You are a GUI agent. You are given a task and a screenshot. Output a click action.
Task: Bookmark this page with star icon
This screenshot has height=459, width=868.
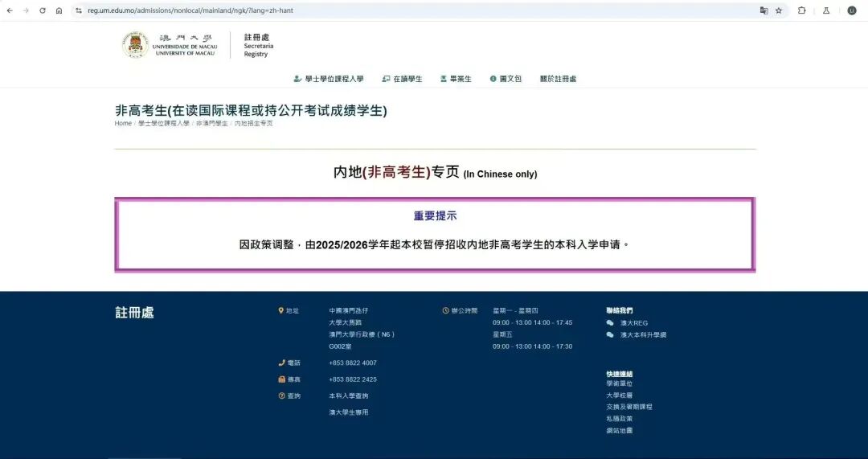click(779, 10)
